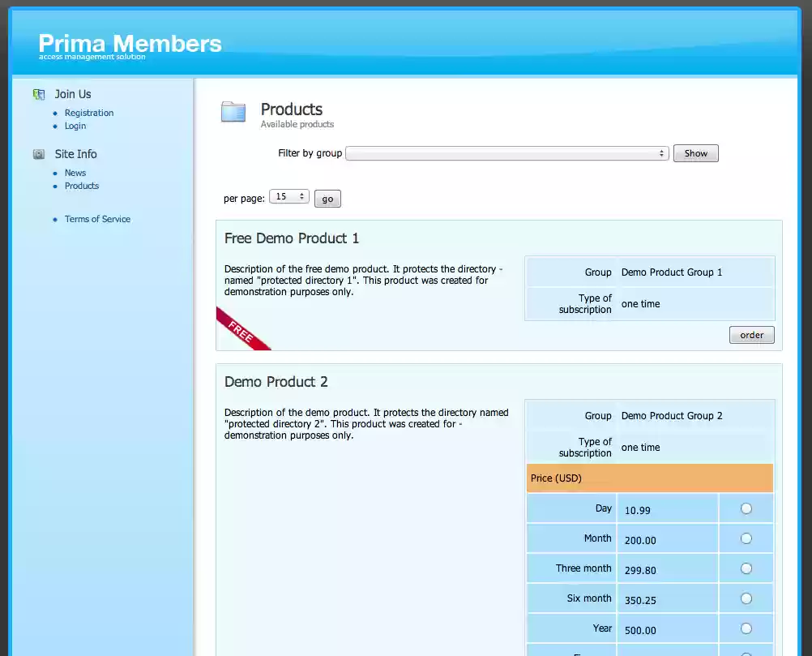Image resolution: width=812 pixels, height=656 pixels.
Task: Select the Day price radio button
Action: coord(746,508)
